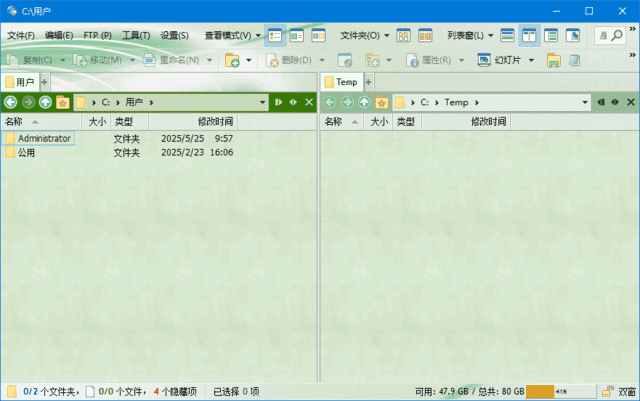Add new tab beside Temp tab
The width and height of the screenshot is (640, 401).
tap(368, 82)
